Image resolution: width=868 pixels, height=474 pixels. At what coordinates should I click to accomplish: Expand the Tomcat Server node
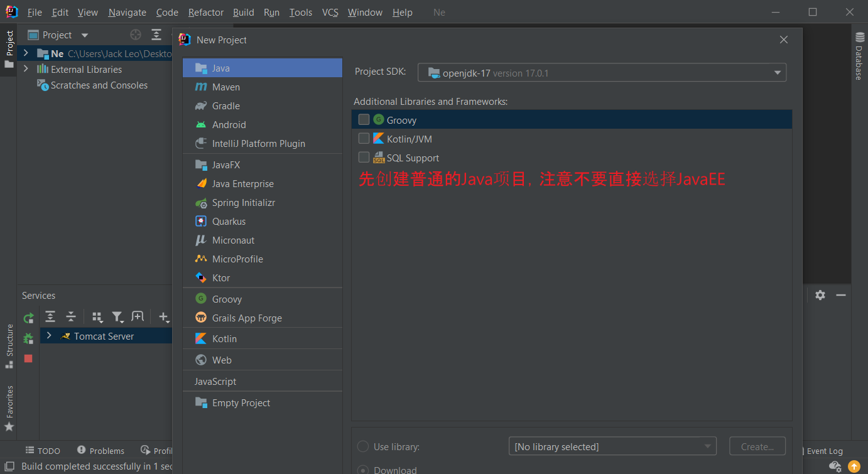tap(49, 336)
